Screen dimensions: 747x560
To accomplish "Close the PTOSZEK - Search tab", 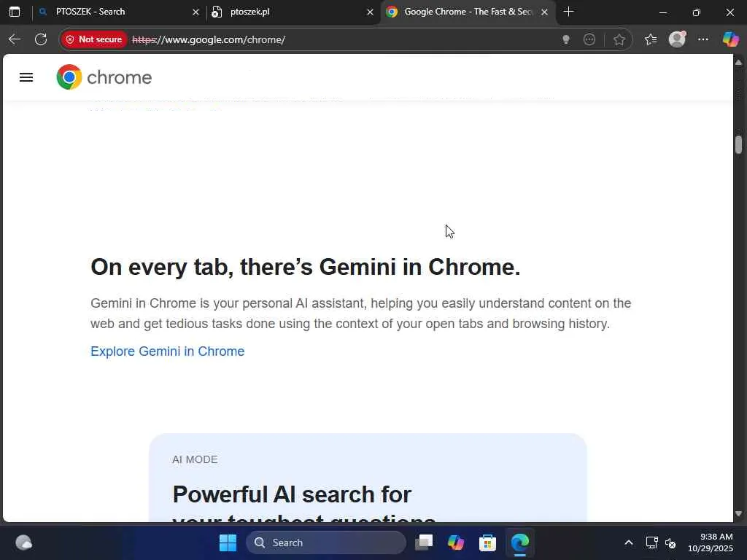I will pyautogui.click(x=196, y=12).
